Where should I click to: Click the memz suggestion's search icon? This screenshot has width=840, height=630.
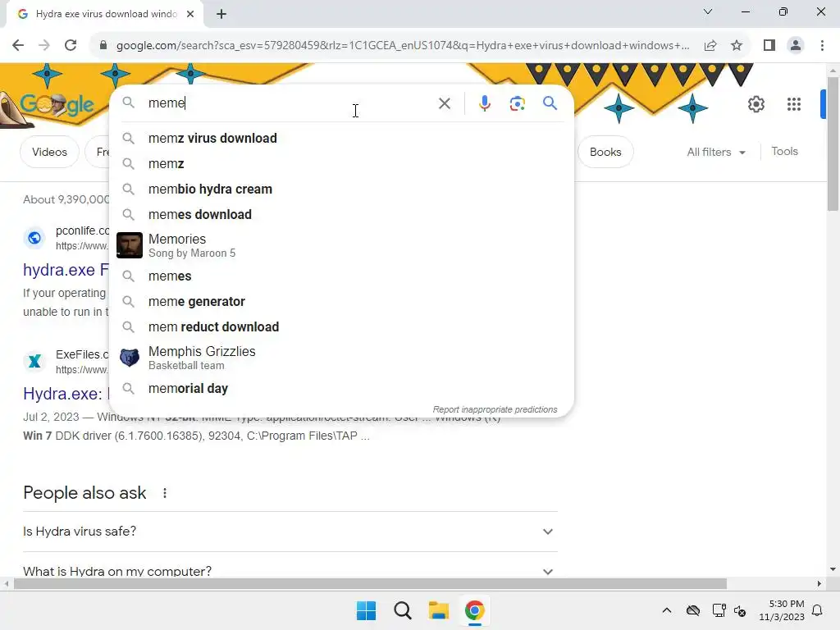pos(128,163)
